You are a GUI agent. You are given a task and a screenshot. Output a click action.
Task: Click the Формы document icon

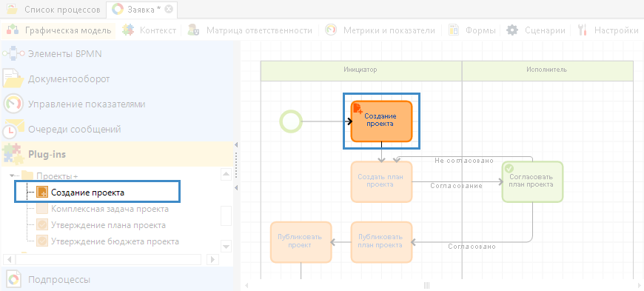[x=454, y=30]
